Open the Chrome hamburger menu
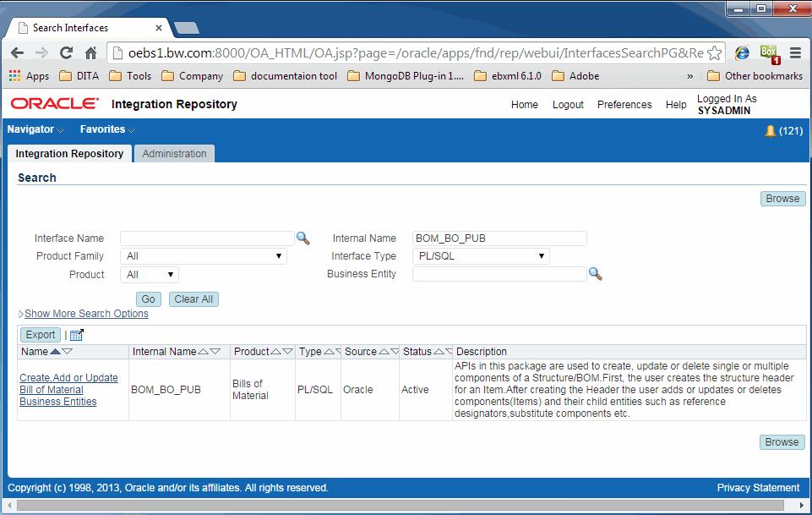Viewport: 812px width, 515px height. (x=795, y=52)
